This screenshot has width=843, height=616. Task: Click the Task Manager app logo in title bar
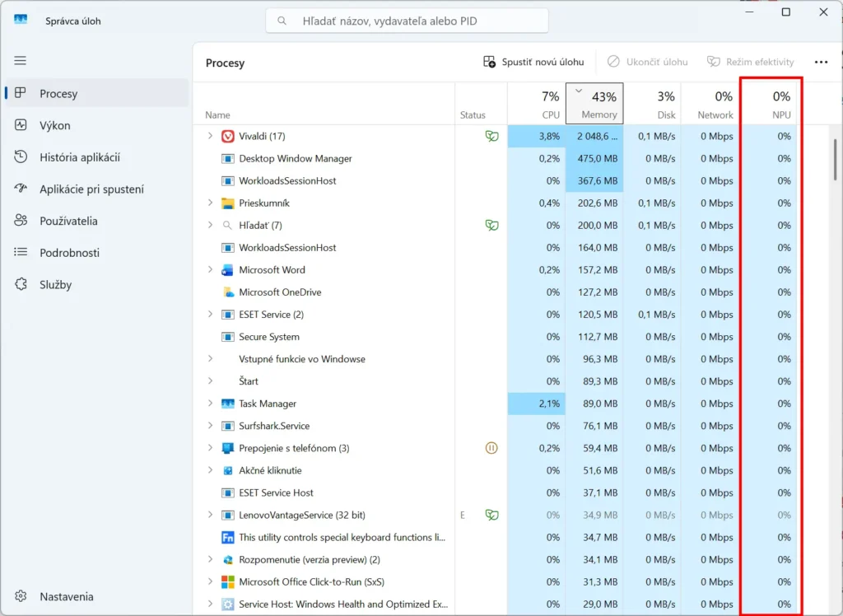tap(21, 21)
